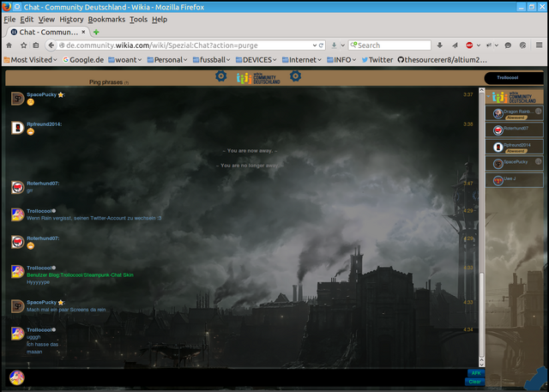The height and width of the screenshot is (392, 549).
Task: Expand the woant bookmarks folder
Action: (125, 60)
